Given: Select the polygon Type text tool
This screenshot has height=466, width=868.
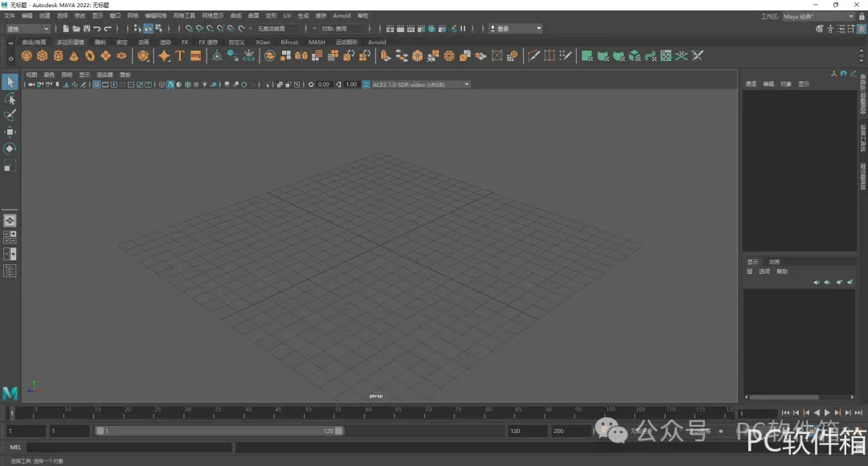Looking at the screenshot, I should pos(179,55).
